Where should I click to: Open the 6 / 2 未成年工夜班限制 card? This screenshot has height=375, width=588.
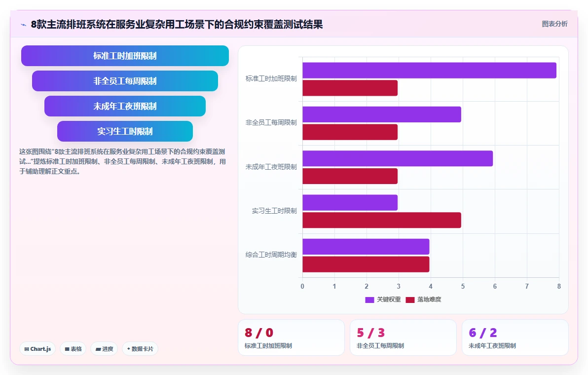pos(515,337)
